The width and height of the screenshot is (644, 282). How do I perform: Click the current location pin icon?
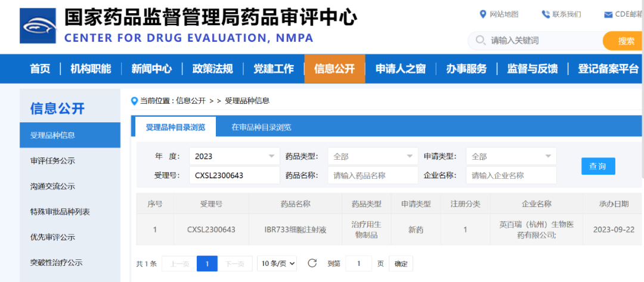pyautogui.click(x=134, y=101)
